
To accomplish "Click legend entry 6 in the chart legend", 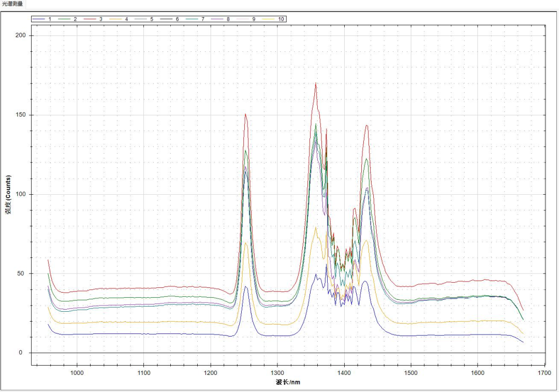I will 170,19.
